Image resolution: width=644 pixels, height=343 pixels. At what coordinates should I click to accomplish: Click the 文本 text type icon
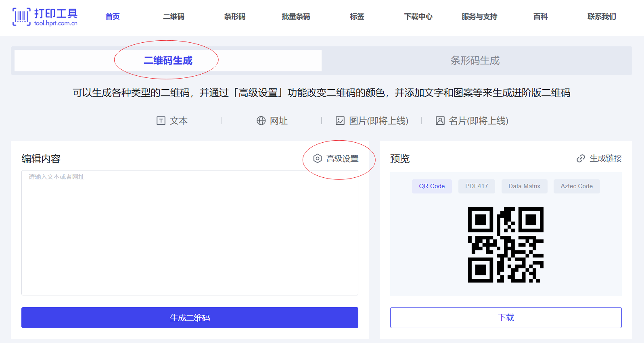point(161,121)
